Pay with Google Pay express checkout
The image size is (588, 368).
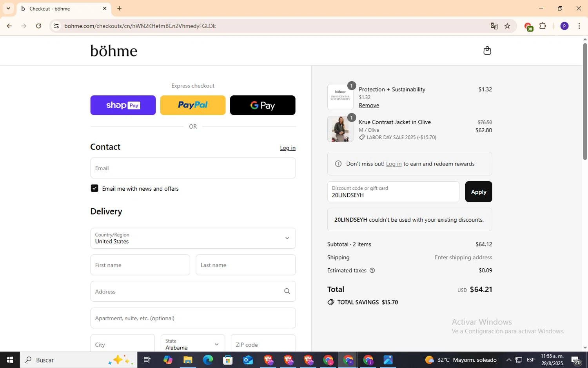coord(263,105)
